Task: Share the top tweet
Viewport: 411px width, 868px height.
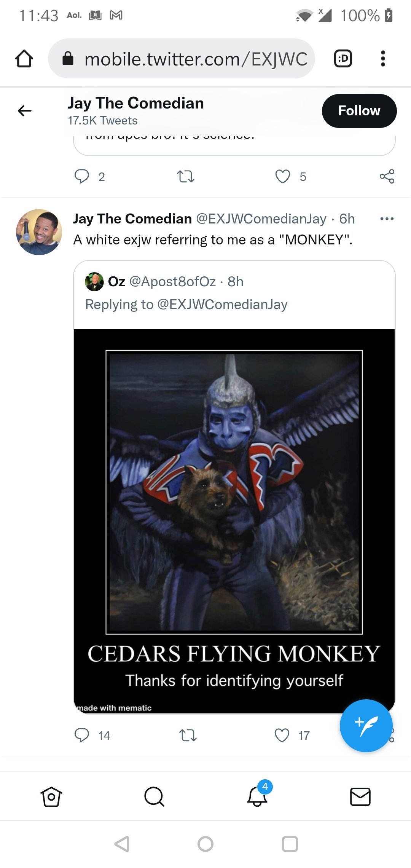Action: (x=387, y=176)
